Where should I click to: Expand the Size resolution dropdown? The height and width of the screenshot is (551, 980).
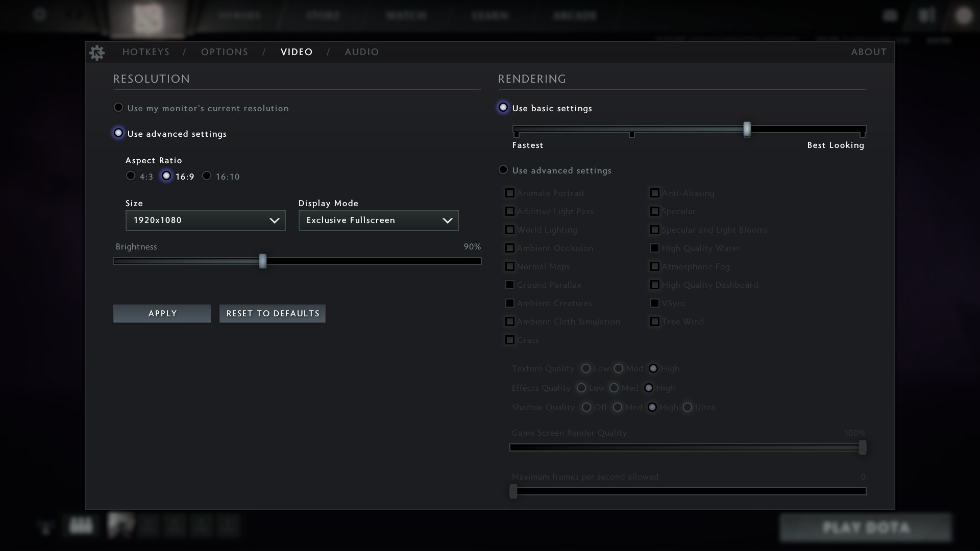click(x=205, y=220)
